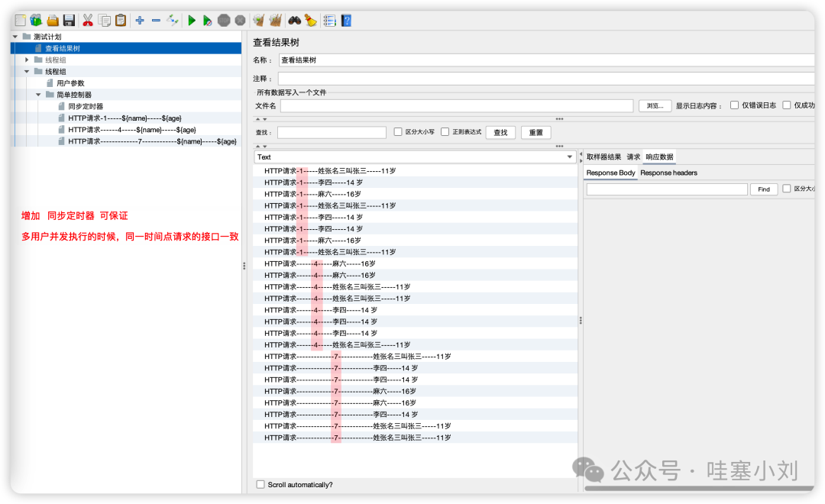Click the Toggle enable/disable arrows icon
This screenshot has width=825, height=504.
(x=173, y=21)
